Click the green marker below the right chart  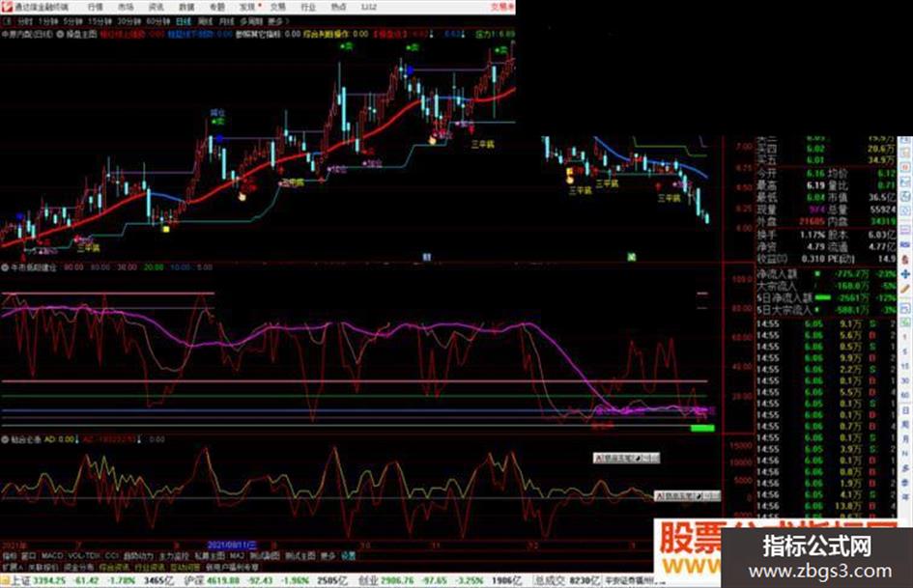[x=632, y=257]
